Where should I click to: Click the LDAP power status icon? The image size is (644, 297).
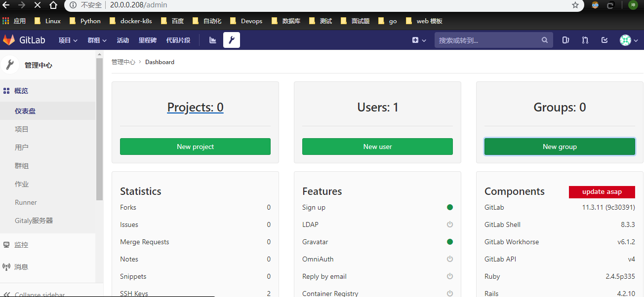450,224
